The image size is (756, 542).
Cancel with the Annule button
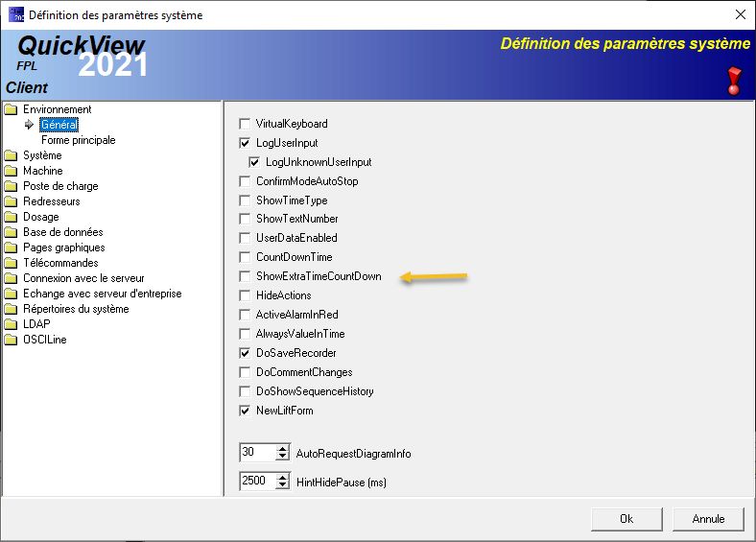[x=708, y=519]
